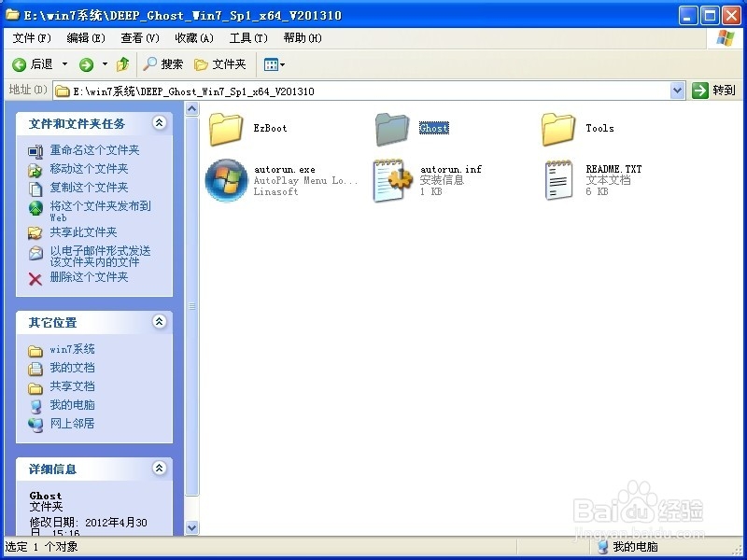Collapse the 文件和文件夹任务 panel
The image size is (747, 560).
159,122
